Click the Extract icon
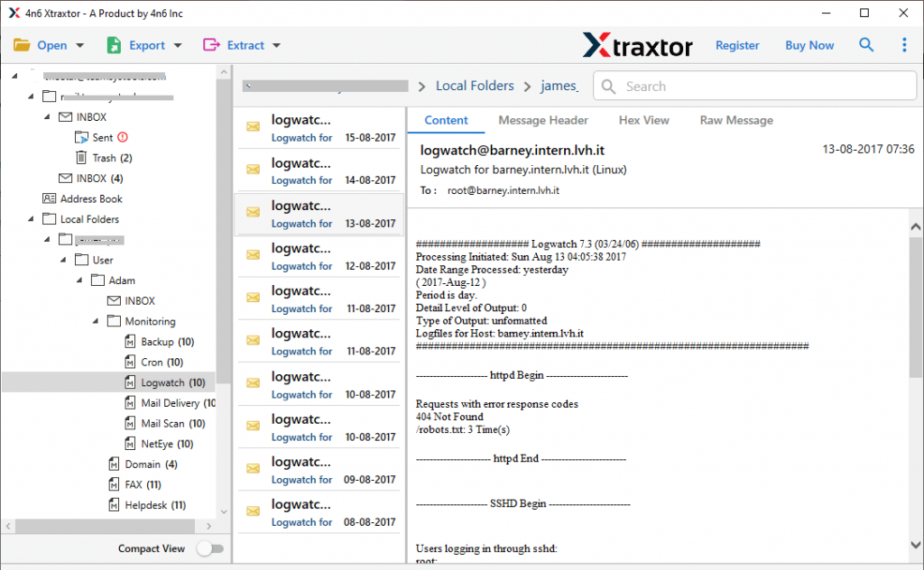Viewport: 924px width, 570px height. pyautogui.click(x=209, y=44)
